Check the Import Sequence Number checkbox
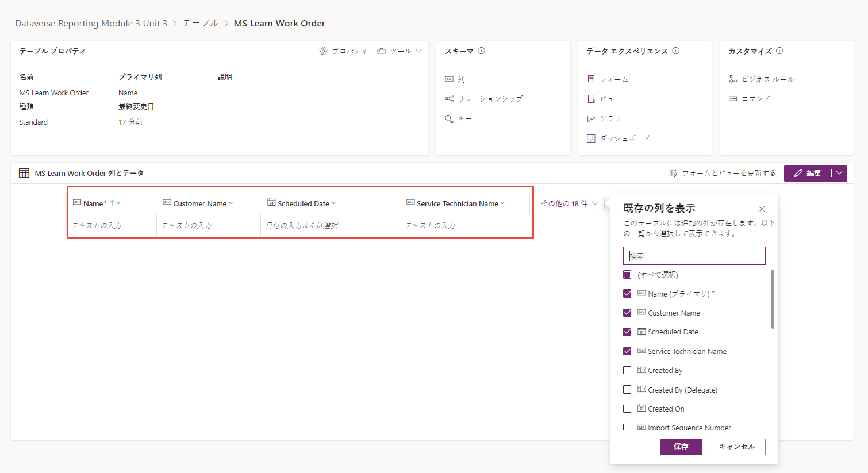The width and height of the screenshot is (868, 473). 627,427
